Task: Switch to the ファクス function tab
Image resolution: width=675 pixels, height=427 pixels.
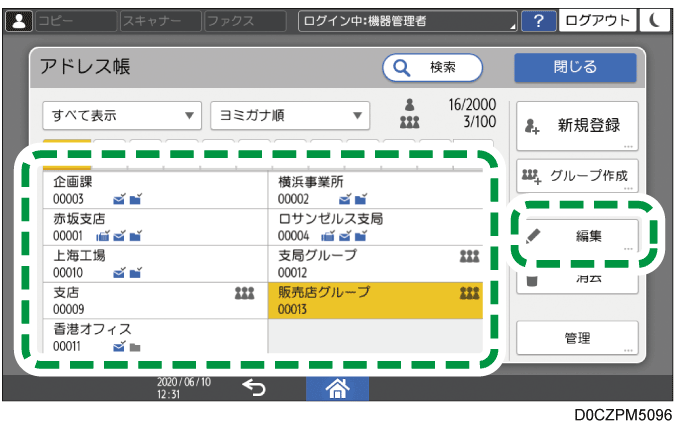Action: click(x=245, y=21)
